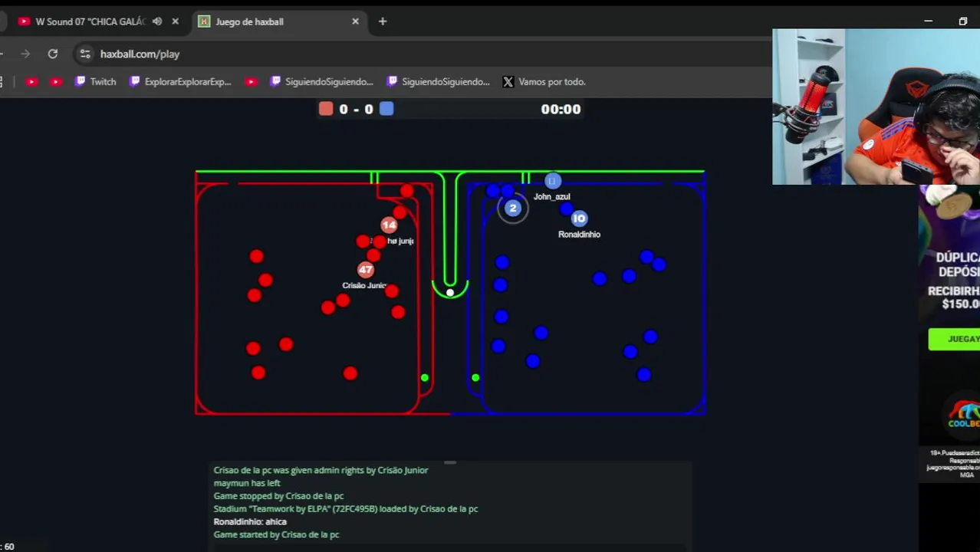Click the Crisão Junior player name label

[x=364, y=285]
